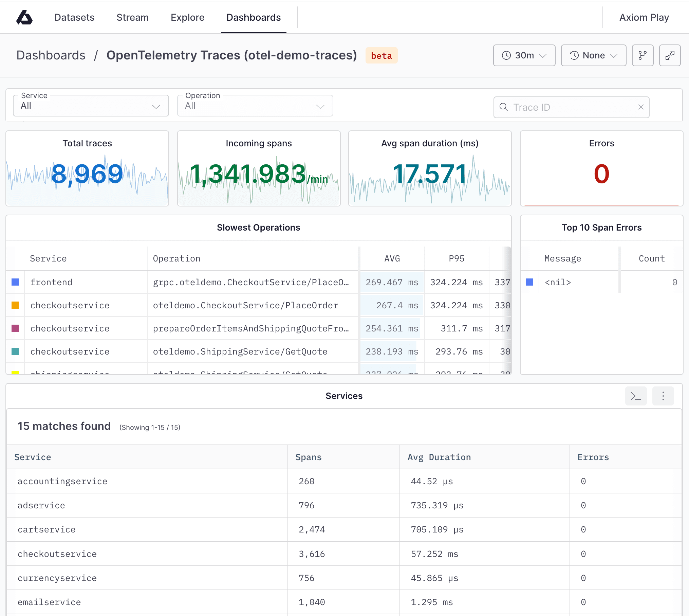689x616 pixels.
Task: Click the Message column header
Action: pyautogui.click(x=563, y=259)
